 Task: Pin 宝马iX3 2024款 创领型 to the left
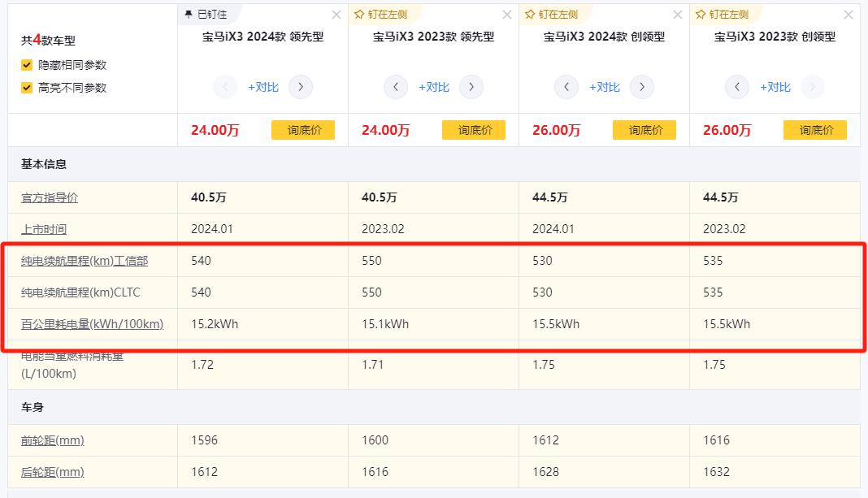pos(551,15)
